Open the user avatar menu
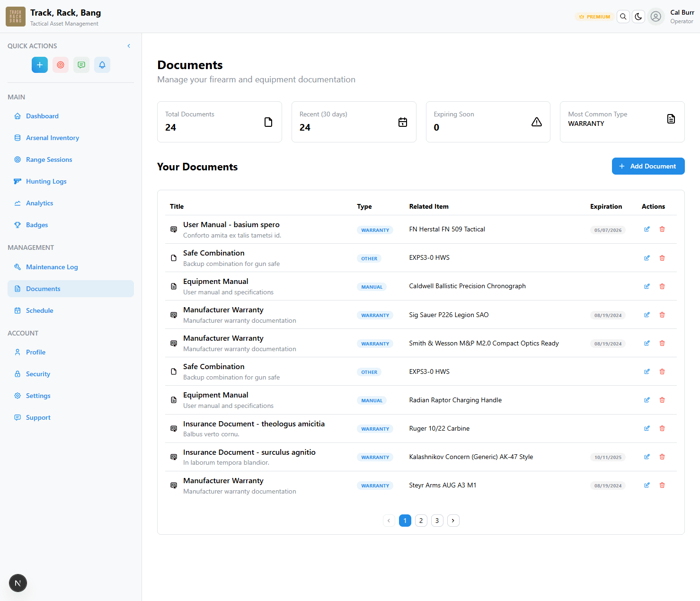Viewport: 700px width, 601px height. (x=656, y=17)
